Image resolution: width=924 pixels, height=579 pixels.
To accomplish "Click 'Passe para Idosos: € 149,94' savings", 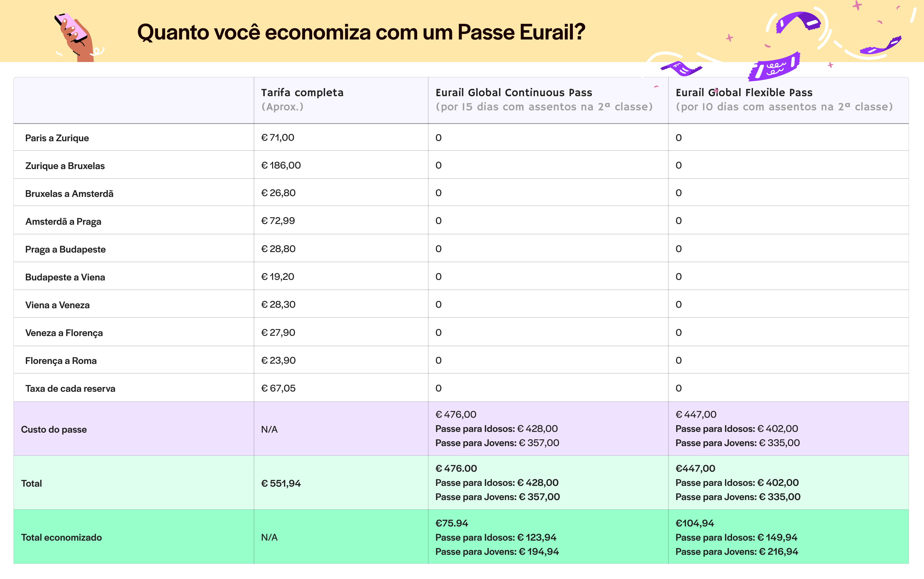I will [736, 538].
